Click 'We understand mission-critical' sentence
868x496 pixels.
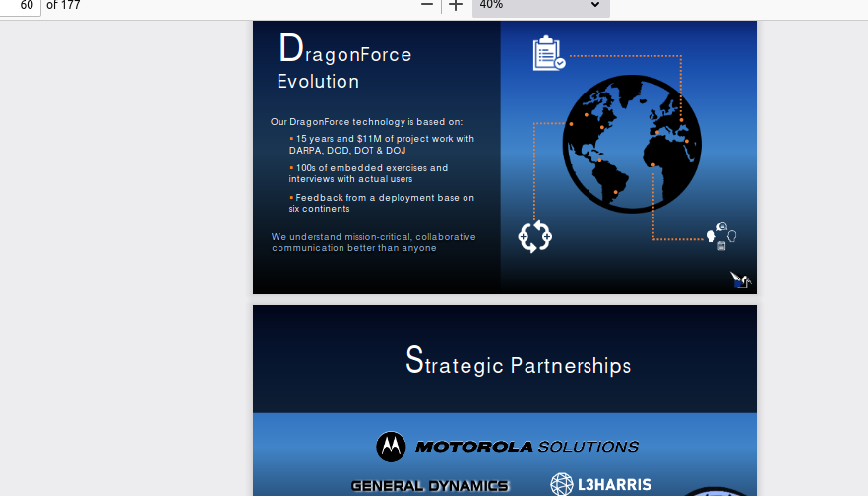(374, 242)
